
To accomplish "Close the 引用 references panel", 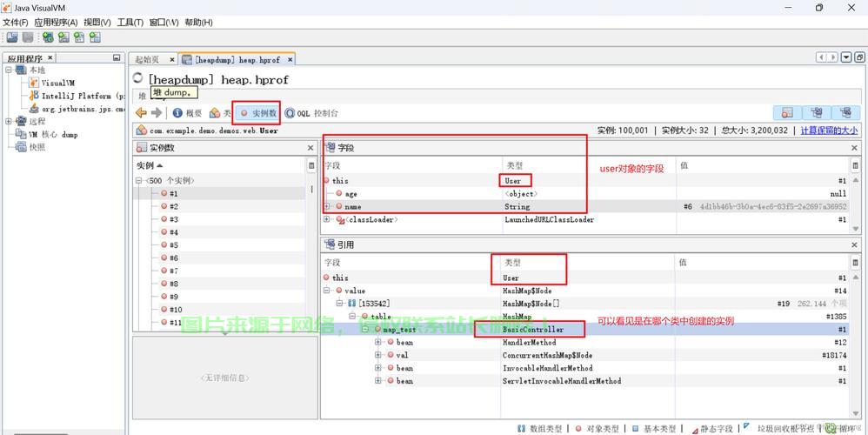I will pos(854,244).
